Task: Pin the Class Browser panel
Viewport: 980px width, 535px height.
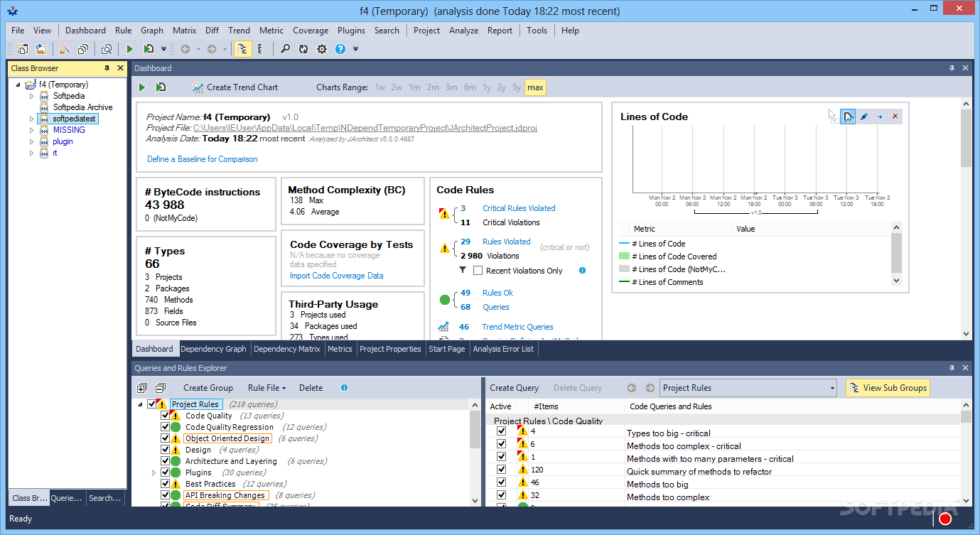Action: 107,68
